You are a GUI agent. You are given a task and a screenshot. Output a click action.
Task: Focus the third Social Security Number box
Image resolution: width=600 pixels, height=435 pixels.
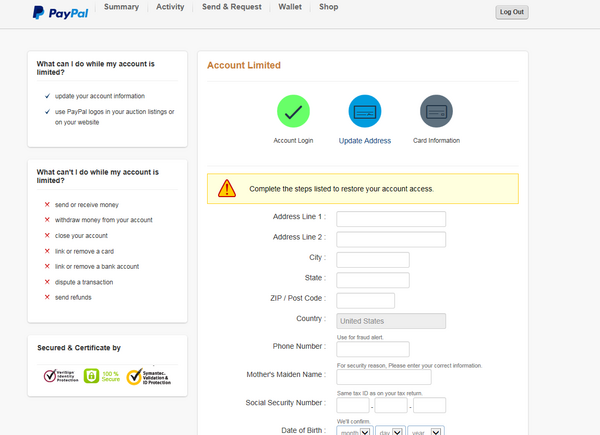[x=429, y=405]
